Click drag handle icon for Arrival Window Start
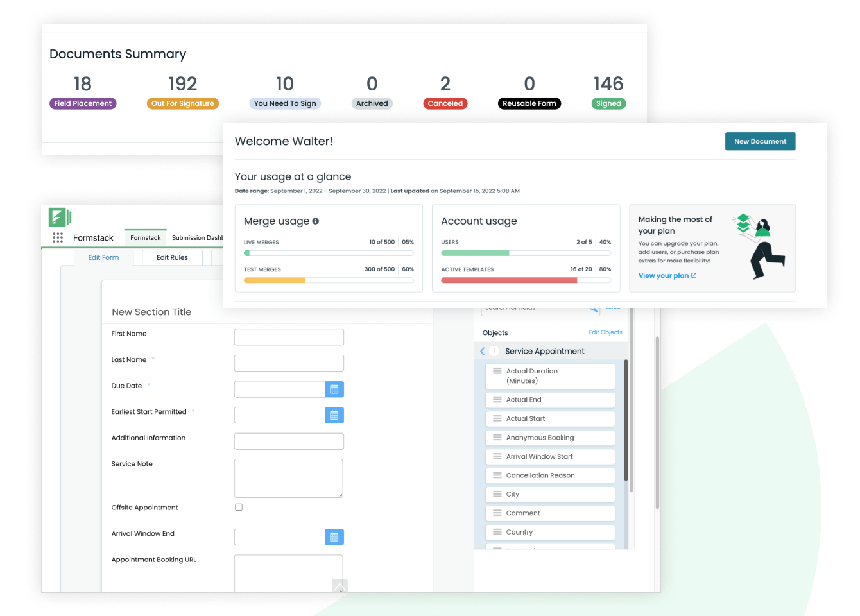The height and width of the screenshot is (616, 860). (x=497, y=456)
